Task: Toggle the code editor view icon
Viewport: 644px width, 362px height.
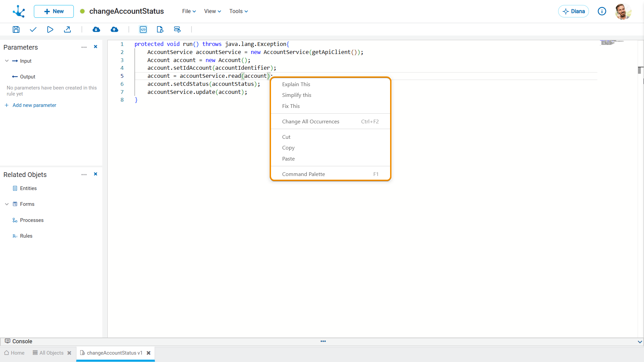Action: coord(143,29)
